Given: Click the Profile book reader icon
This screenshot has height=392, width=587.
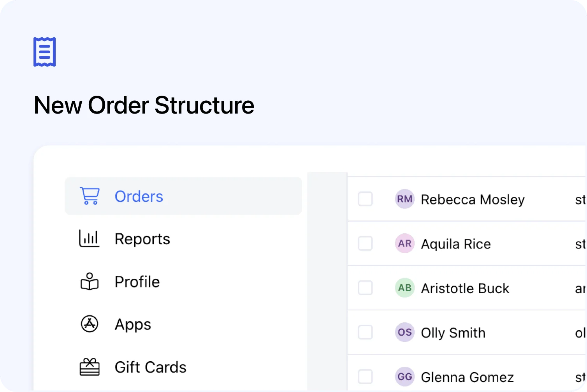Looking at the screenshot, I should [x=90, y=282].
